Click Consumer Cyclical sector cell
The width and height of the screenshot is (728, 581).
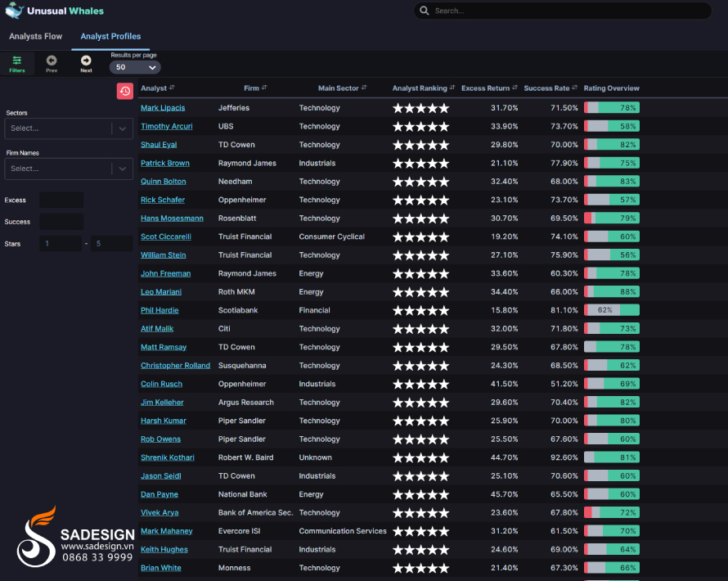coord(332,236)
